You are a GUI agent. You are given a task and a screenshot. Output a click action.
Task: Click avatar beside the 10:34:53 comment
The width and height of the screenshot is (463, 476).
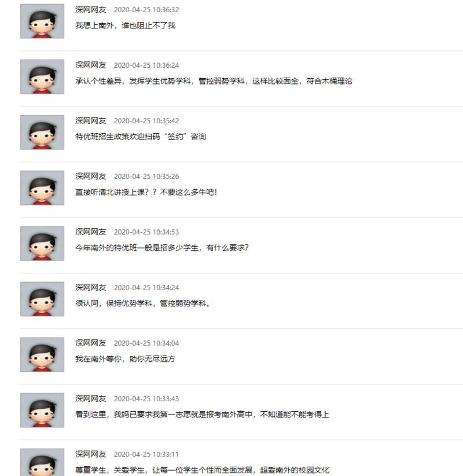pos(42,243)
